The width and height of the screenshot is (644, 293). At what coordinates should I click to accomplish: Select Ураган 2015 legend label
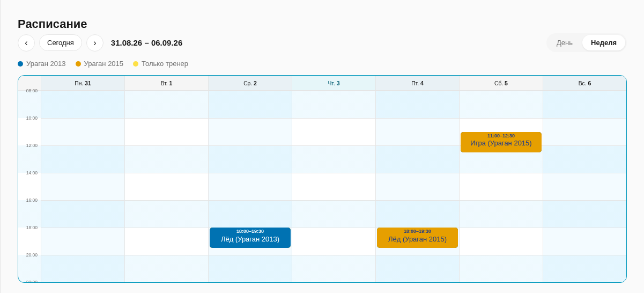click(103, 64)
